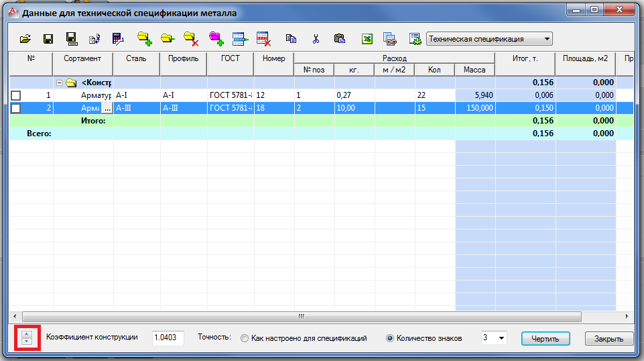
Task: Delete folder using red X icon
Action: [190, 39]
